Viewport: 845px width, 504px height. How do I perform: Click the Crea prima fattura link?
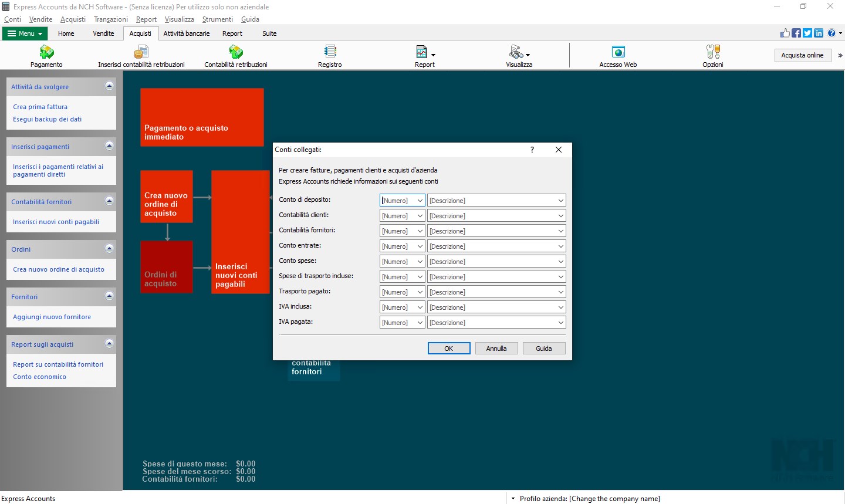click(40, 107)
